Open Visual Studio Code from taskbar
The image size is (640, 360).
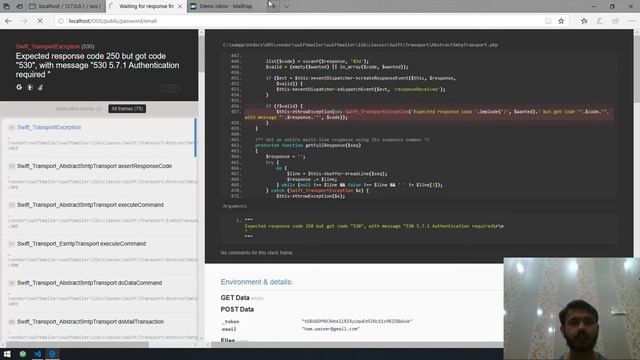(x=38, y=354)
